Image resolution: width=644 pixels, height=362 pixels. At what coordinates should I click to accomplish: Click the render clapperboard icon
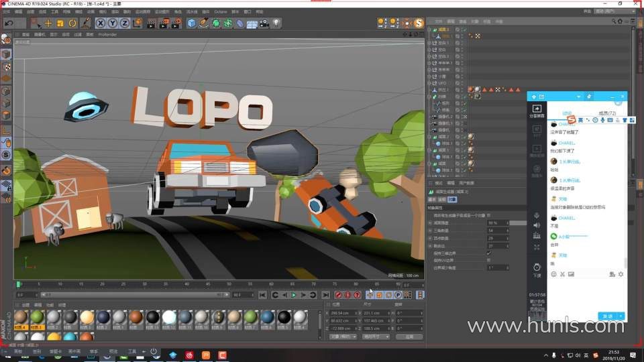point(152,23)
